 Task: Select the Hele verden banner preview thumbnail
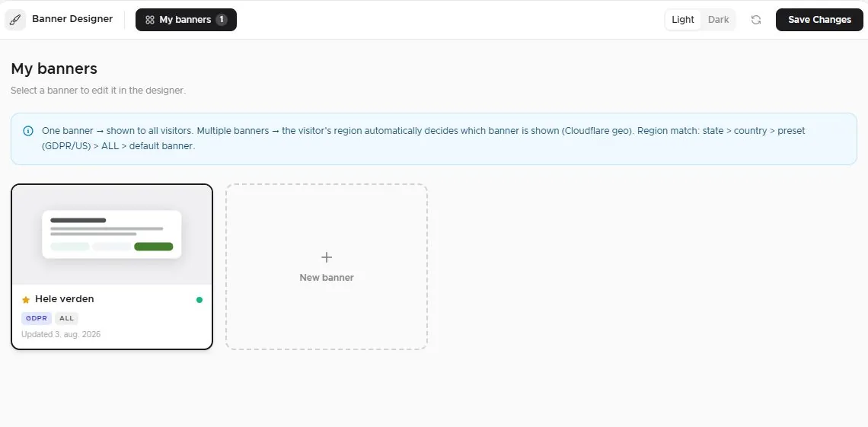112,234
